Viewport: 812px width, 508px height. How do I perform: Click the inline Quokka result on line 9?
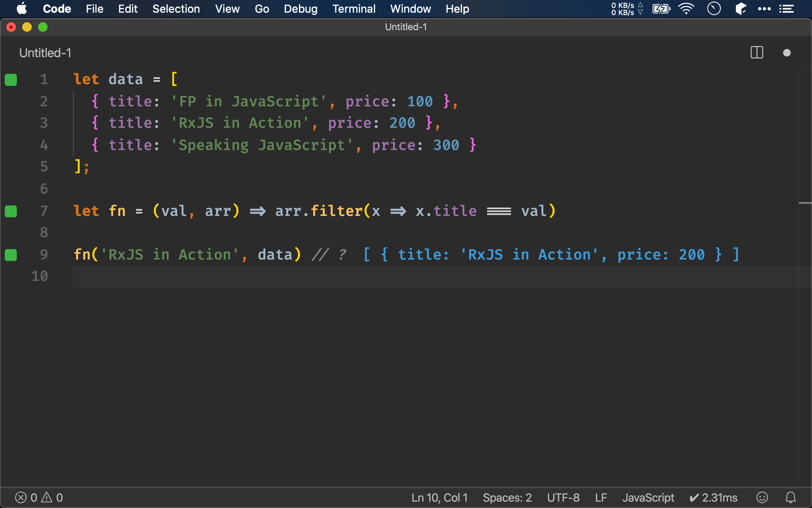click(552, 255)
